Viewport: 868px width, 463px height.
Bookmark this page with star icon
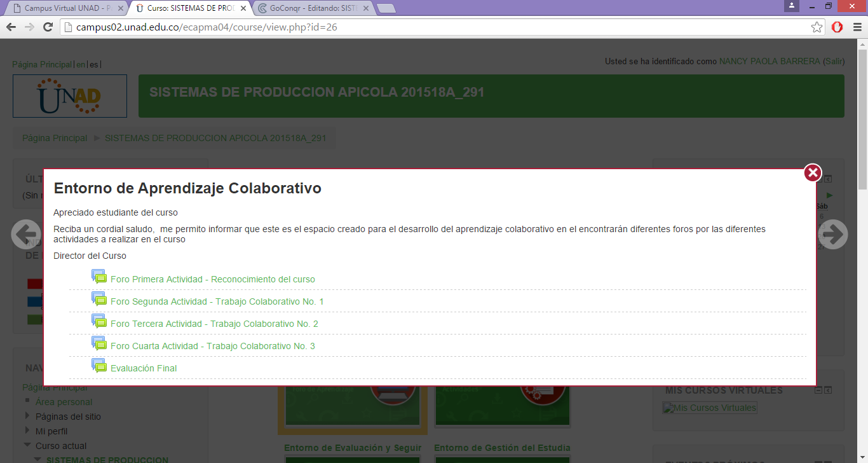point(817,27)
